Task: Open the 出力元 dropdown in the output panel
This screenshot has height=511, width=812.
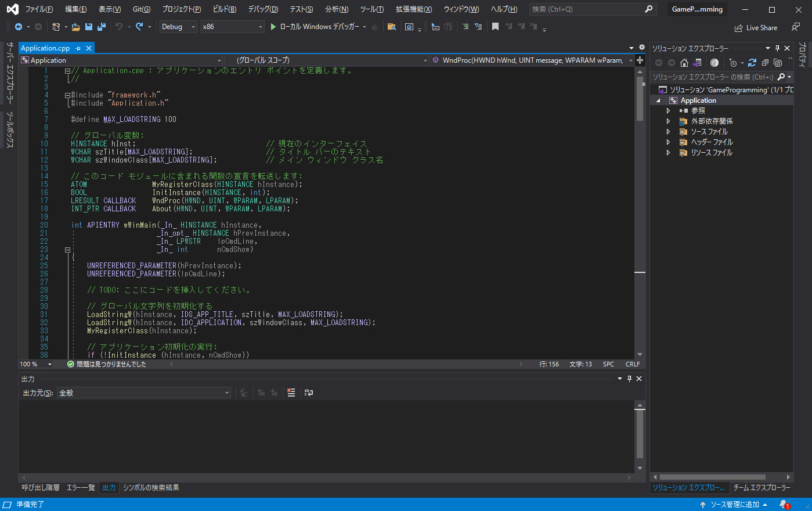Action: (226, 392)
